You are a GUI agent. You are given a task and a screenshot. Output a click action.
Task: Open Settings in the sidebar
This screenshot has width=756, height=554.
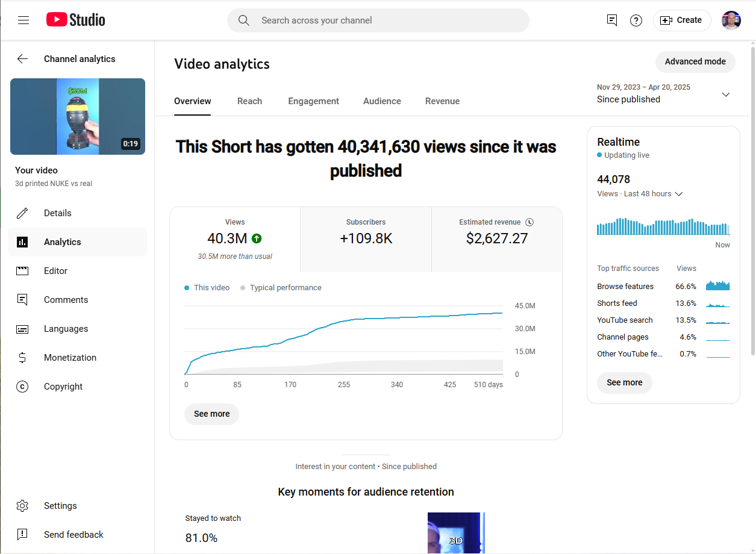click(77, 506)
